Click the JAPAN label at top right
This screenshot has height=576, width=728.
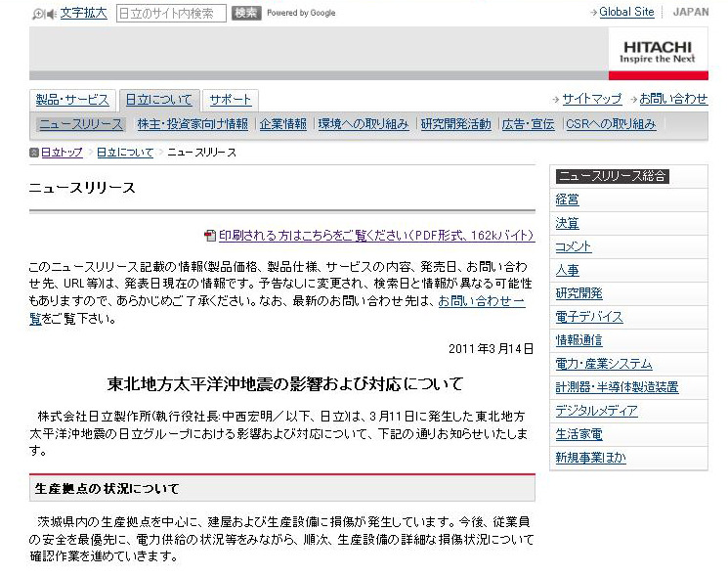(x=691, y=12)
